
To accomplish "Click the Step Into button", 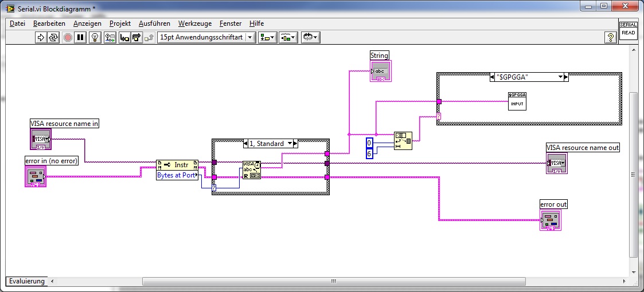I will click(124, 37).
